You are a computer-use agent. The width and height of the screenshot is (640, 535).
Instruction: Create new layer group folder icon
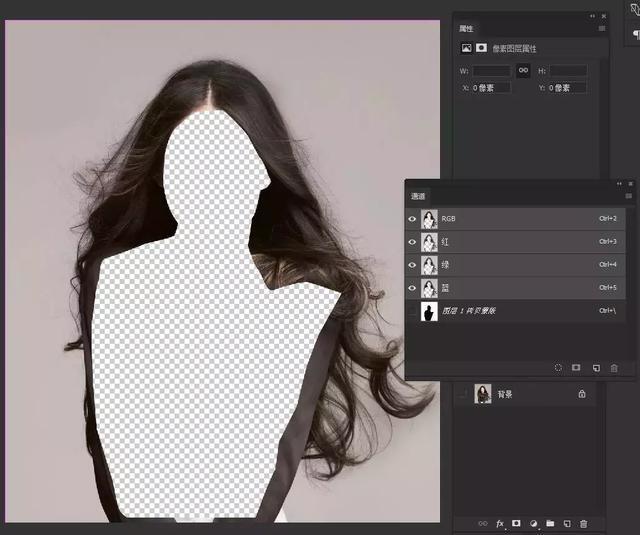click(550, 523)
